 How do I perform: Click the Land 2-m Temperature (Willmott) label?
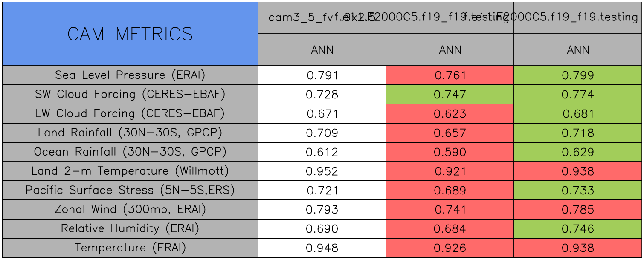pyautogui.click(x=130, y=171)
